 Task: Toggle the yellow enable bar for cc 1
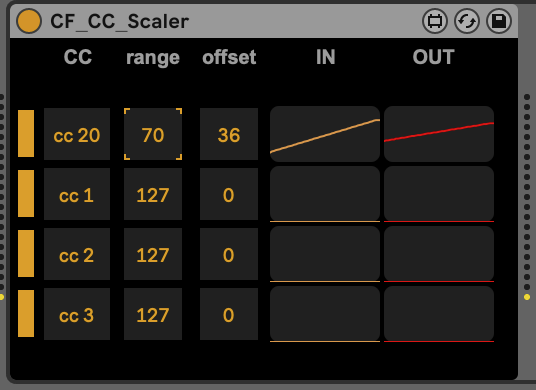point(26,193)
